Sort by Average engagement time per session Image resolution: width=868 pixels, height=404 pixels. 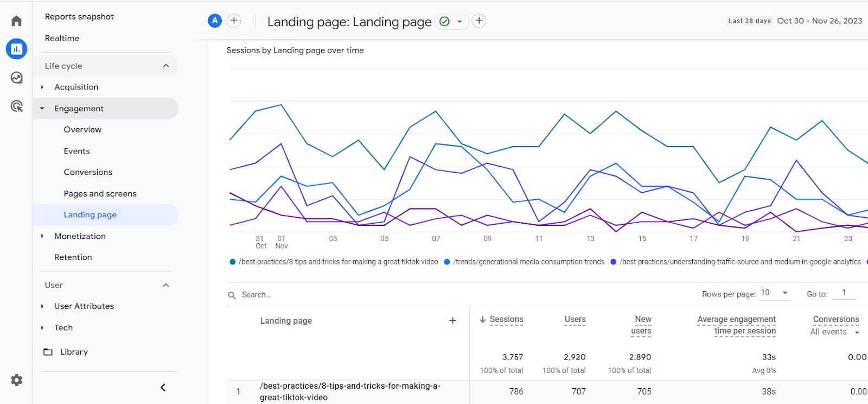point(737,325)
